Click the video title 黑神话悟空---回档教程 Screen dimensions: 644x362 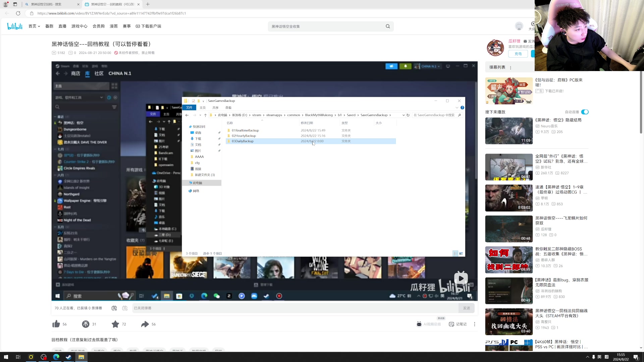[102, 44]
